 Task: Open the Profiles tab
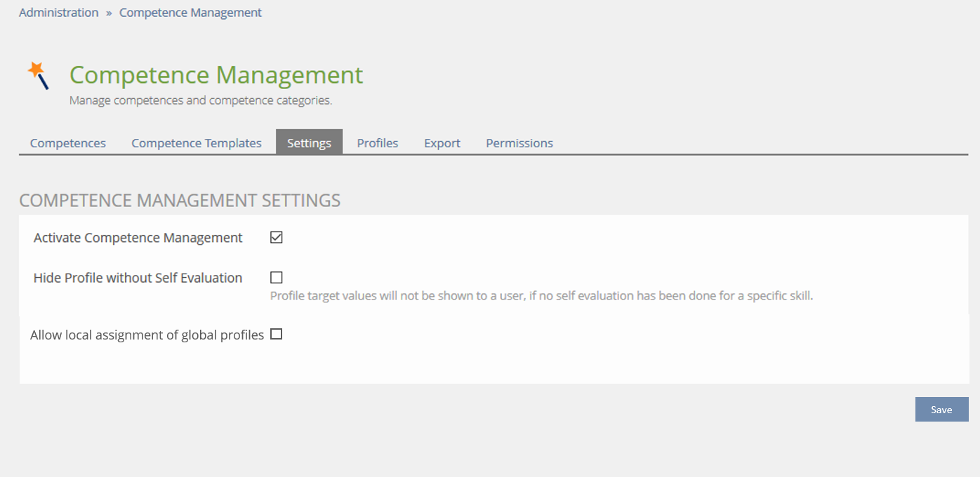click(x=378, y=143)
